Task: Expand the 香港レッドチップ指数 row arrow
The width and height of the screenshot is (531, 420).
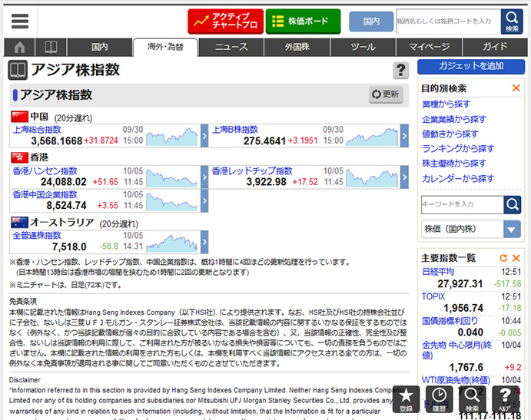Action: (404, 177)
